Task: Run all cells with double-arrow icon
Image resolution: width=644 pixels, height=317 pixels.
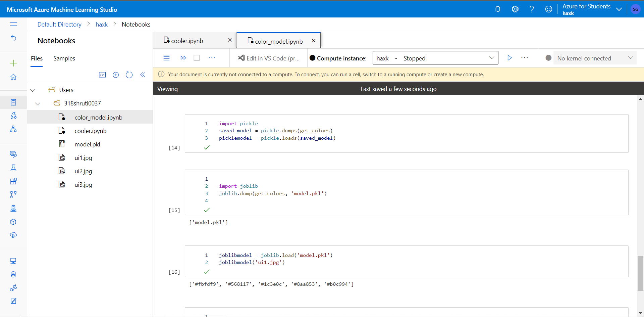Action: point(183,58)
